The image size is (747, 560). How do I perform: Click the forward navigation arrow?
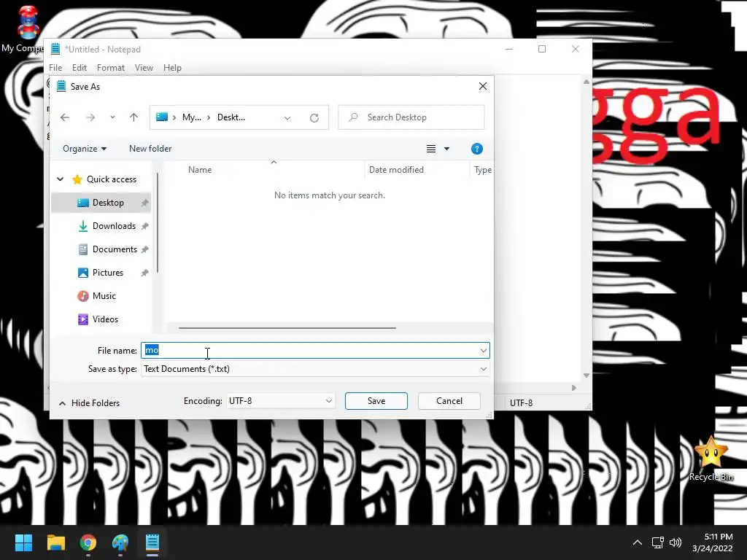coord(90,117)
